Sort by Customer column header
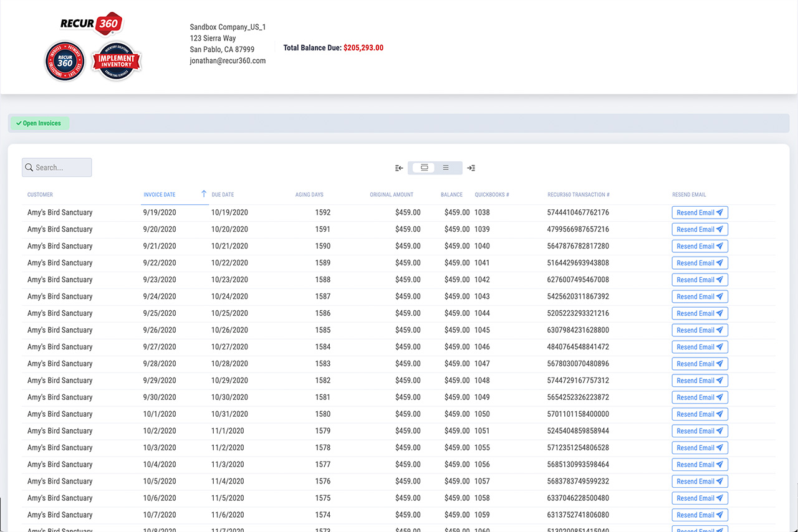This screenshot has width=798, height=532. [40, 195]
